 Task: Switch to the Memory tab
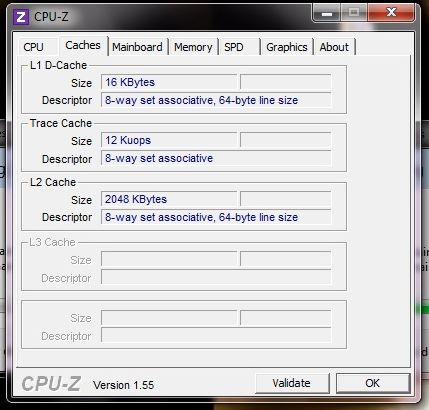193,47
